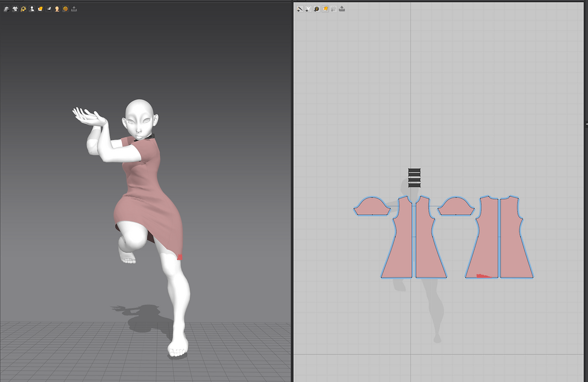This screenshot has height=382, width=588.
Task: Click the pencil icon in the 2D toolbar
Action: pyautogui.click(x=300, y=9)
